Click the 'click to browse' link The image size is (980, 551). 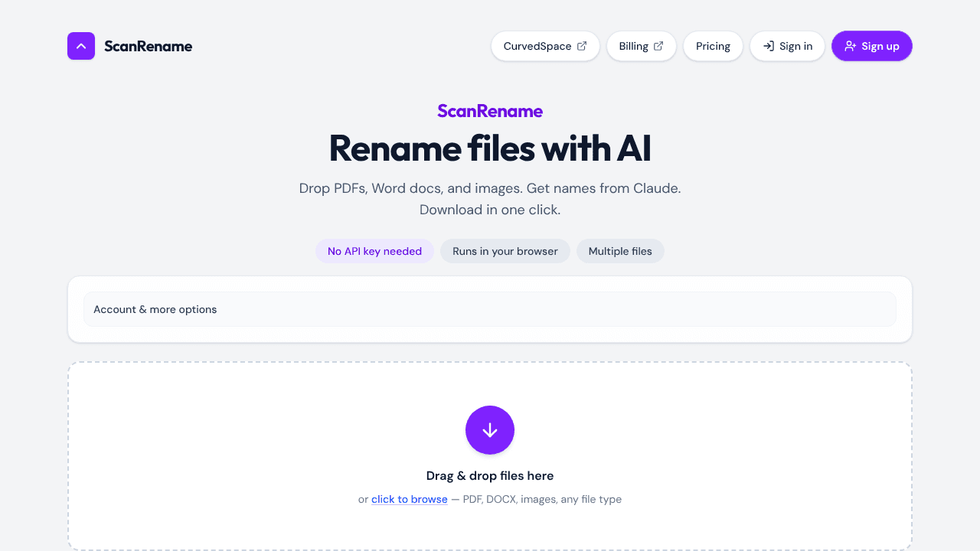click(x=410, y=499)
